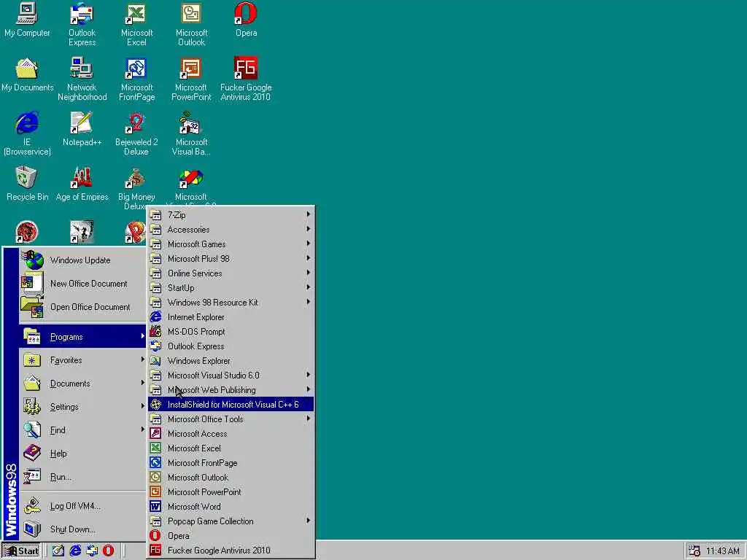This screenshot has width=747, height=560.
Task: Launch Outlook Express from quick launch bar
Action: [x=92, y=551]
